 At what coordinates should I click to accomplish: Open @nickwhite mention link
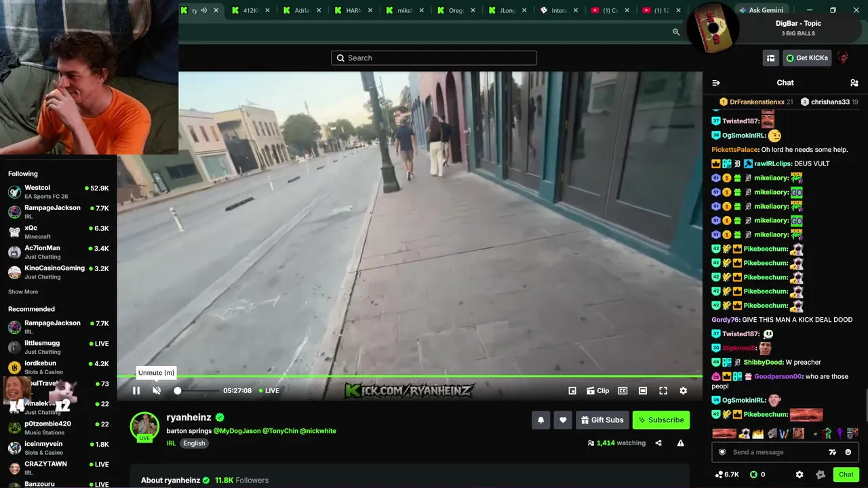click(318, 431)
